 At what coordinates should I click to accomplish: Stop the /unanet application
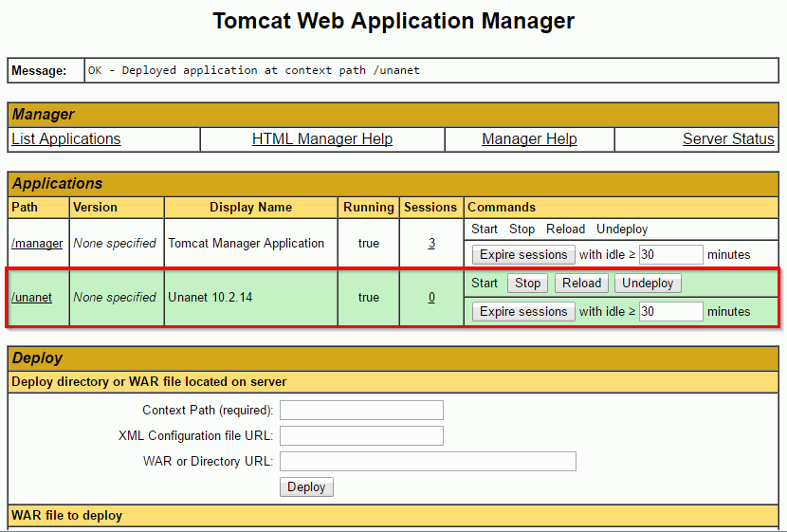527,284
